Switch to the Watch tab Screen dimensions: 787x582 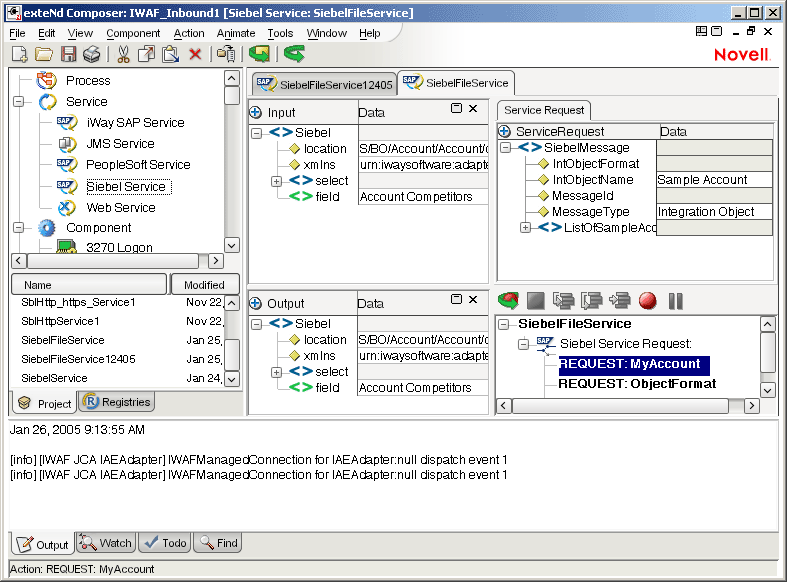click(x=106, y=543)
